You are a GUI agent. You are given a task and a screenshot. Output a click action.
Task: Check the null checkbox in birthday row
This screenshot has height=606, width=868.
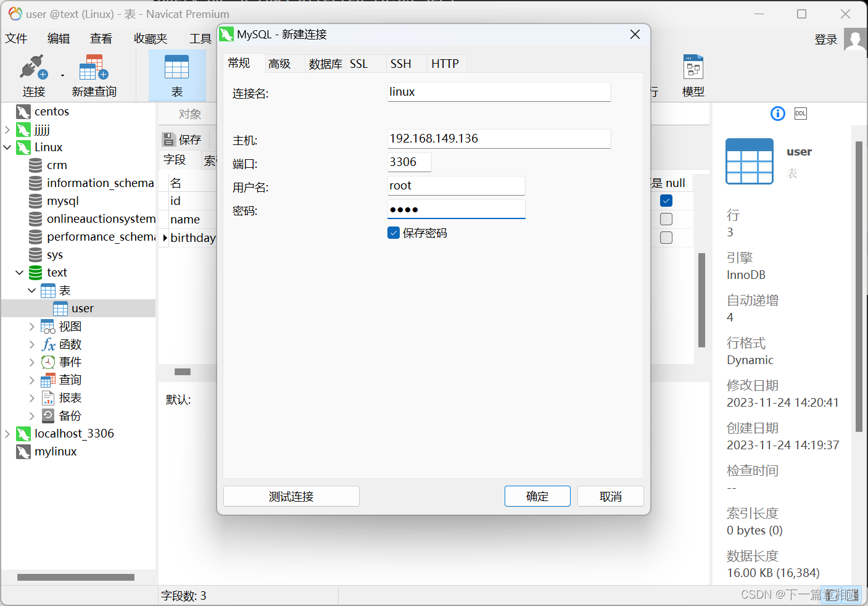(x=666, y=238)
